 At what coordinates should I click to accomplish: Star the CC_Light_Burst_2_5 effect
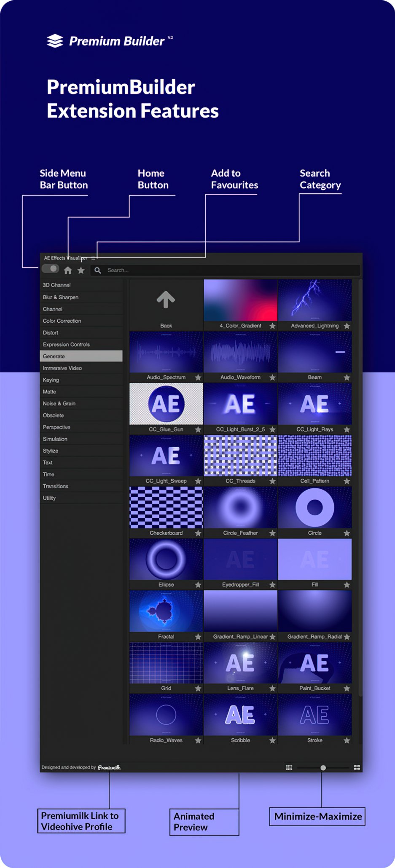(x=272, y=429)
